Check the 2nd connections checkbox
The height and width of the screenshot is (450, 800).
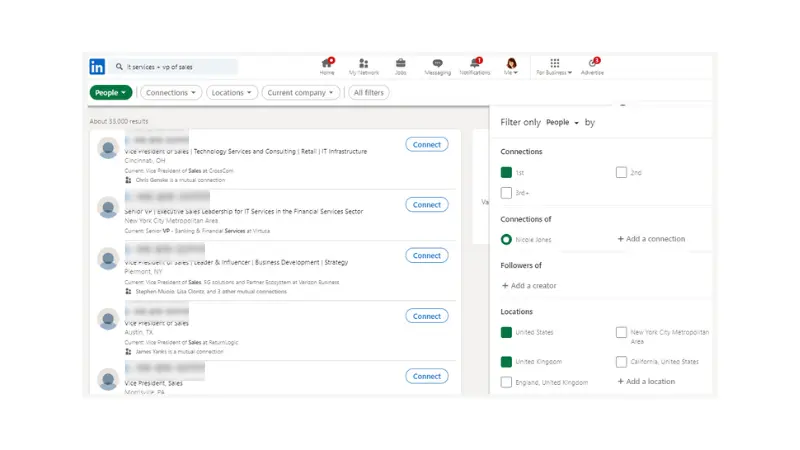(621, 172)
